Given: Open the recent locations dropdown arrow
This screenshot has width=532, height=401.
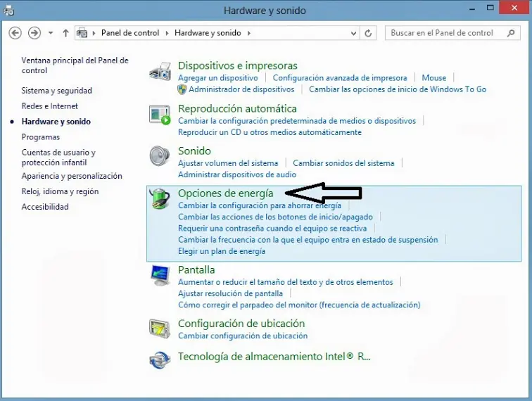Looking at the screenshot, I should (x=51, y=33).
